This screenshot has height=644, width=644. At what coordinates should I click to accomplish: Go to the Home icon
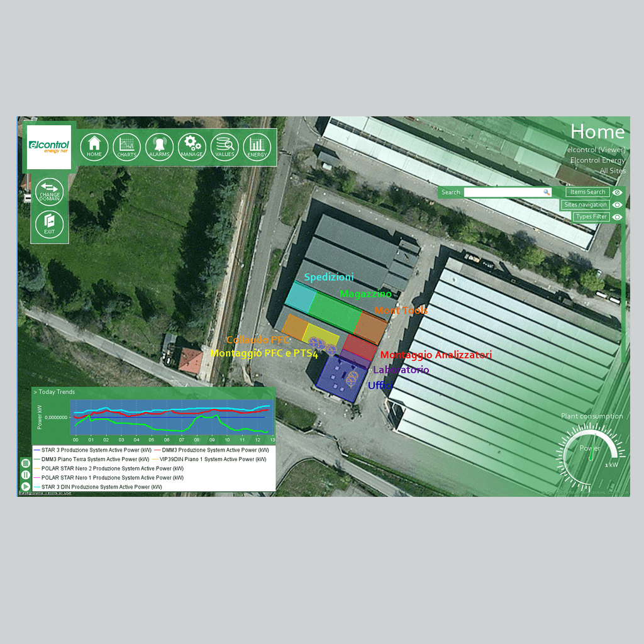[x=94, y=147]
